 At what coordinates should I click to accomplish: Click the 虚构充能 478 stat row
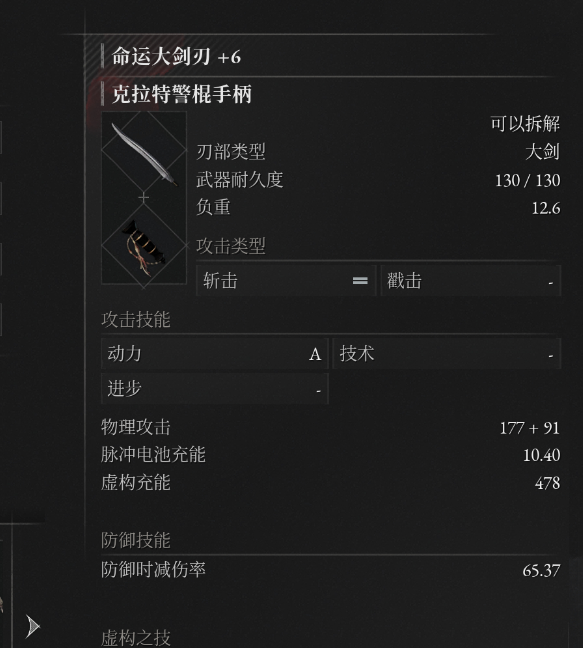coord(331,482)
